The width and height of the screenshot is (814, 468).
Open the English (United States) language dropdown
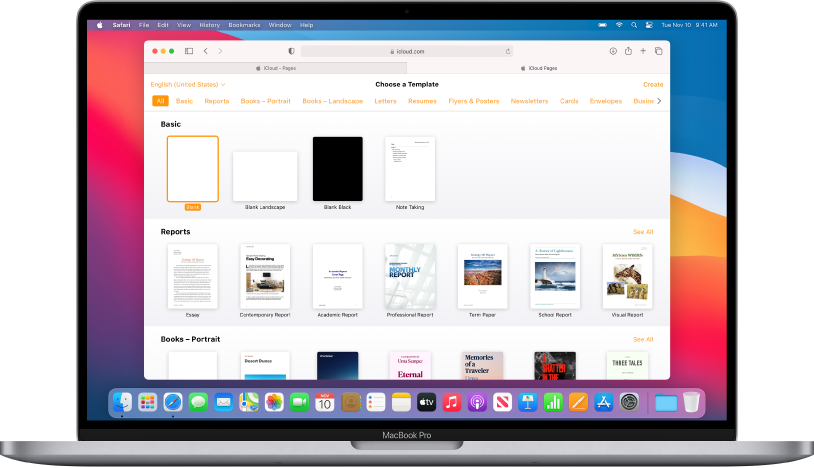pos(188,84)
